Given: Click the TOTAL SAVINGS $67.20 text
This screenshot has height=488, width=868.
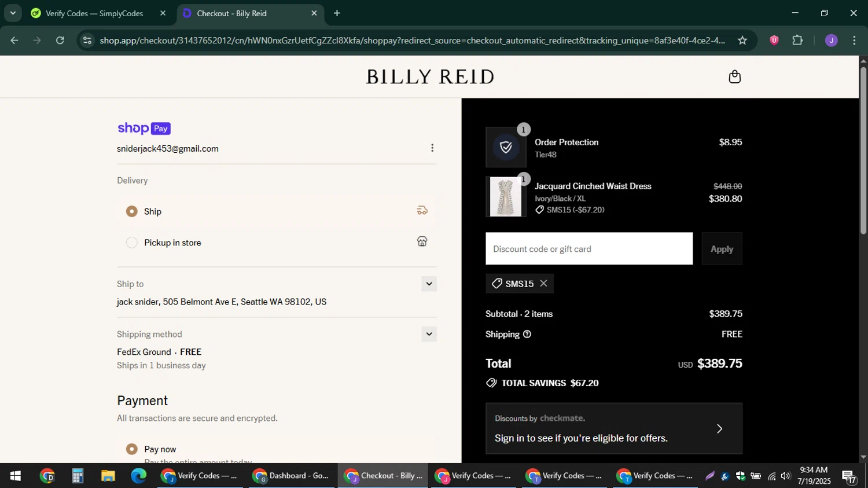Looking at the screenshot, I should (x=550, y=383).
